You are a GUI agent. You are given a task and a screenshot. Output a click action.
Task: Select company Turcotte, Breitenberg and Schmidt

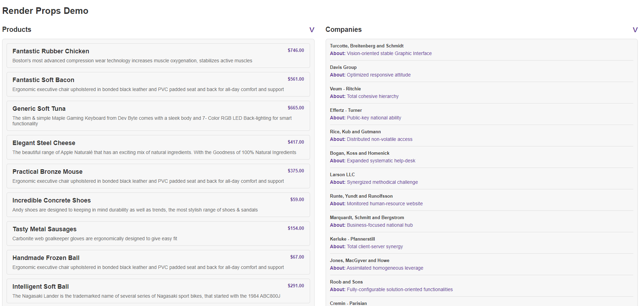[x=367, y=46]
